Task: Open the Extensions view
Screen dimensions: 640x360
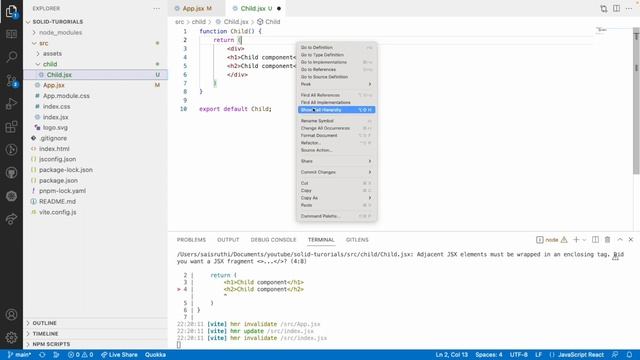Action: (x=11, y=127)
